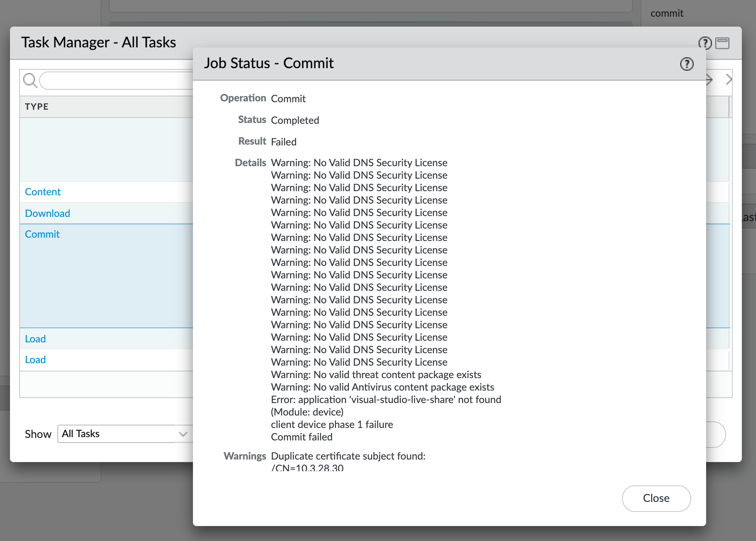Screen dimensions: 756x541
Task: Click the pop-out panel icon on Task Manager
Action: (x=723, y=43)
